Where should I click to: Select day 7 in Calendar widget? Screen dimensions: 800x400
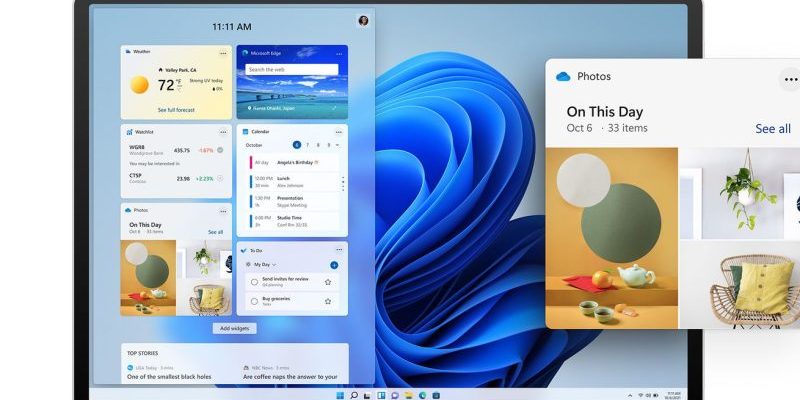point(307,145)
